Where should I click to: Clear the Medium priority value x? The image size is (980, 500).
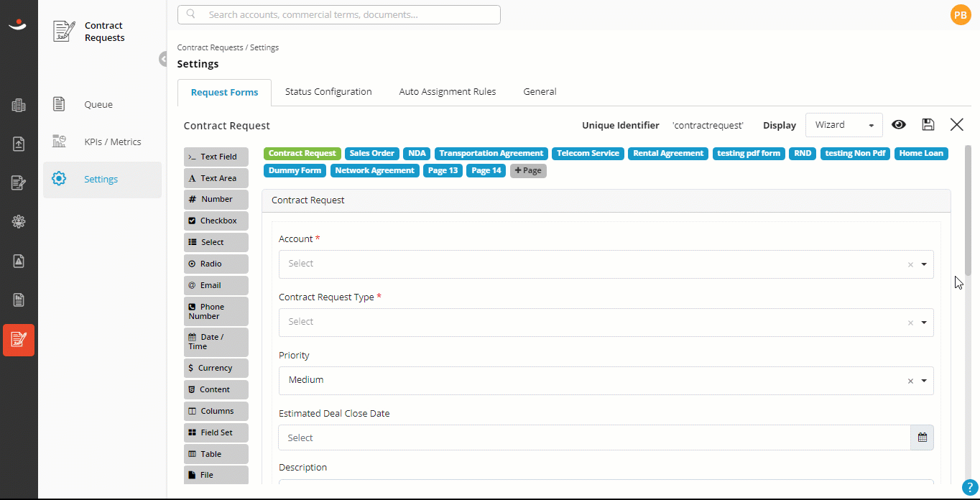click(x=910, y=381)
